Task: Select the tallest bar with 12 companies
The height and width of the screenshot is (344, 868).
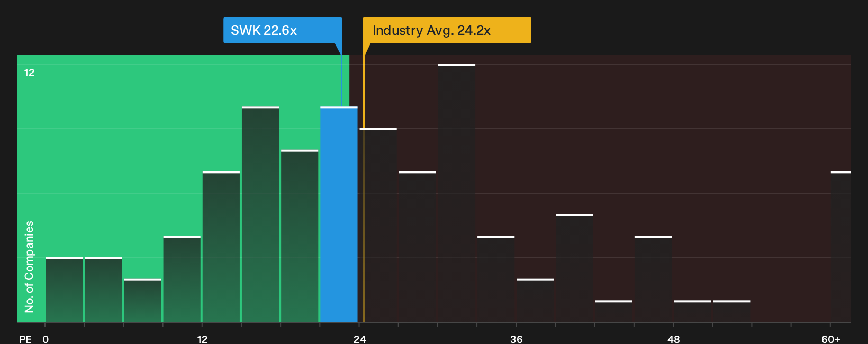Action: pos(457,193)
